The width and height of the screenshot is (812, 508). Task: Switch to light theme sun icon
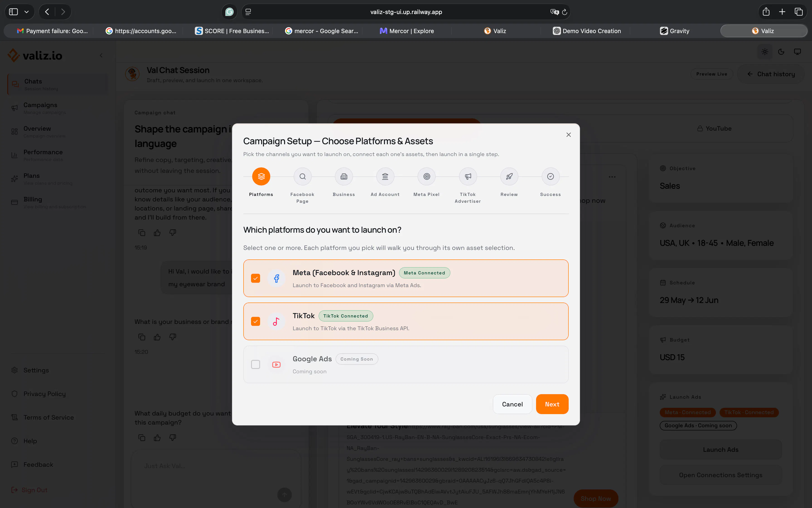pos(765,52)
